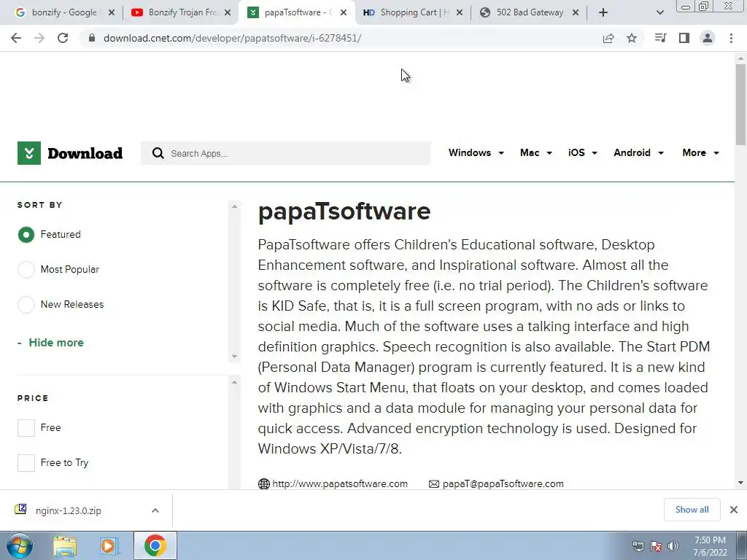
Task: Expand the Mac navigation dropdown
Action: (x=536, y=153)
